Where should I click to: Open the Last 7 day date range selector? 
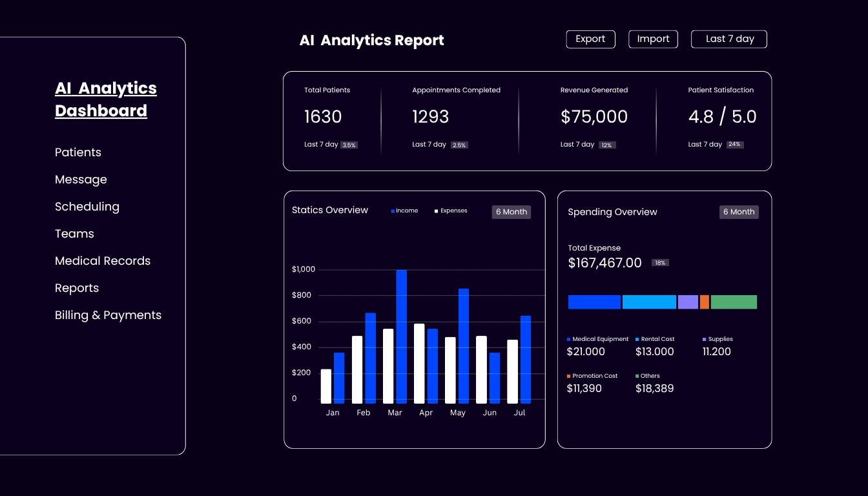click(728, 39)
